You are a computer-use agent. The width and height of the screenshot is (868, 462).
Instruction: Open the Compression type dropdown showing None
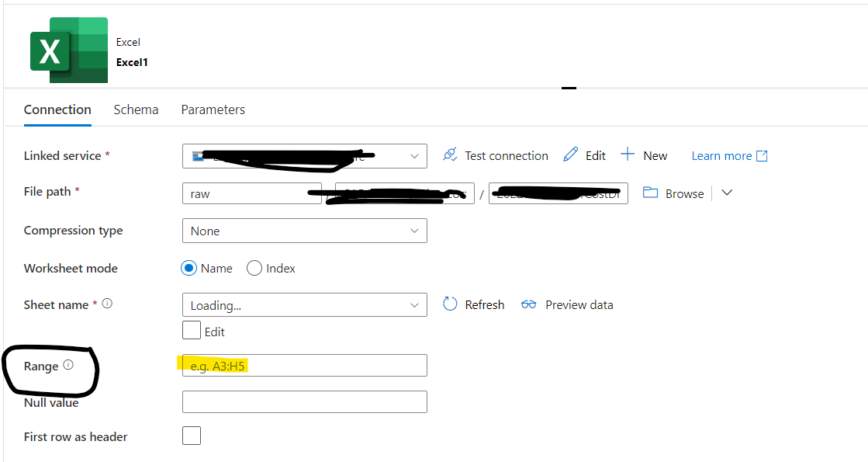(x=305, y=231)
